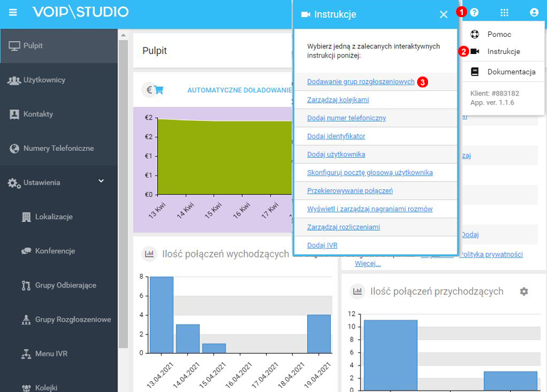This screenshot has width=547, height=392.
Task: Click the sidebar vertical scrollbar
Action: [122, 205]
